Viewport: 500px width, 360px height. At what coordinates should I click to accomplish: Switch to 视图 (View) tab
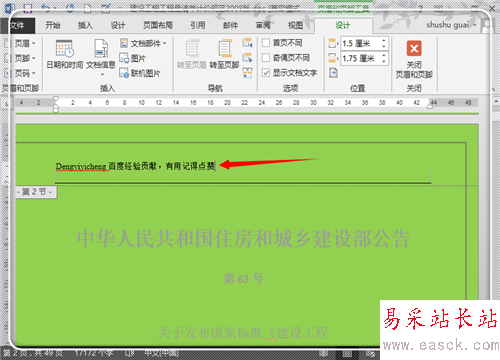(295, 25)
